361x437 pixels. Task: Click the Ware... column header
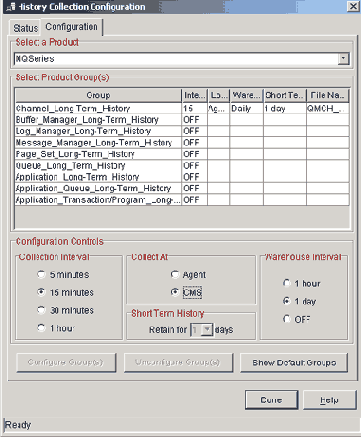[x=247, y=96]
